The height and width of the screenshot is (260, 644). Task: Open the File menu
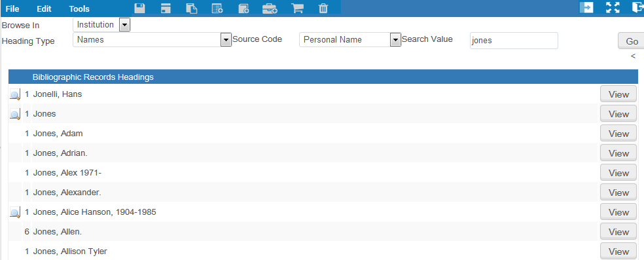(x=12, y=9)
